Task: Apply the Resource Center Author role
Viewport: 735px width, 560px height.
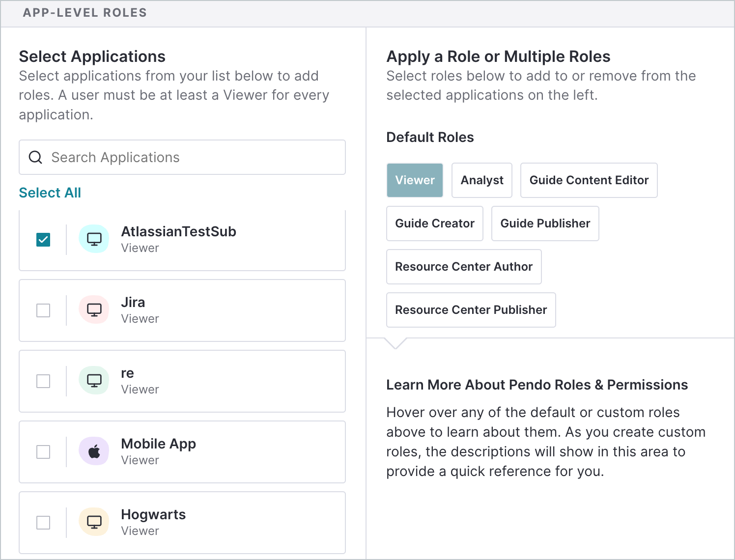Action: (x=464, y=267)
